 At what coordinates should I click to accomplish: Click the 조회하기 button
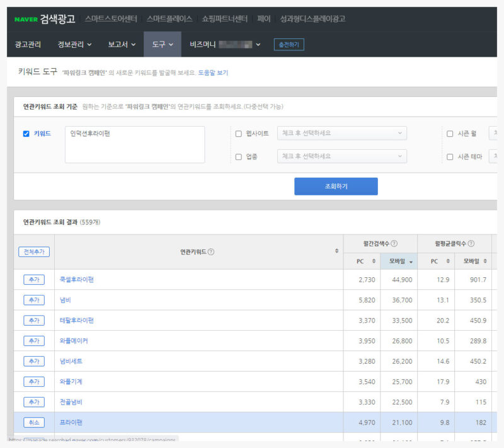pyautogui.click(x=336, y=187)
